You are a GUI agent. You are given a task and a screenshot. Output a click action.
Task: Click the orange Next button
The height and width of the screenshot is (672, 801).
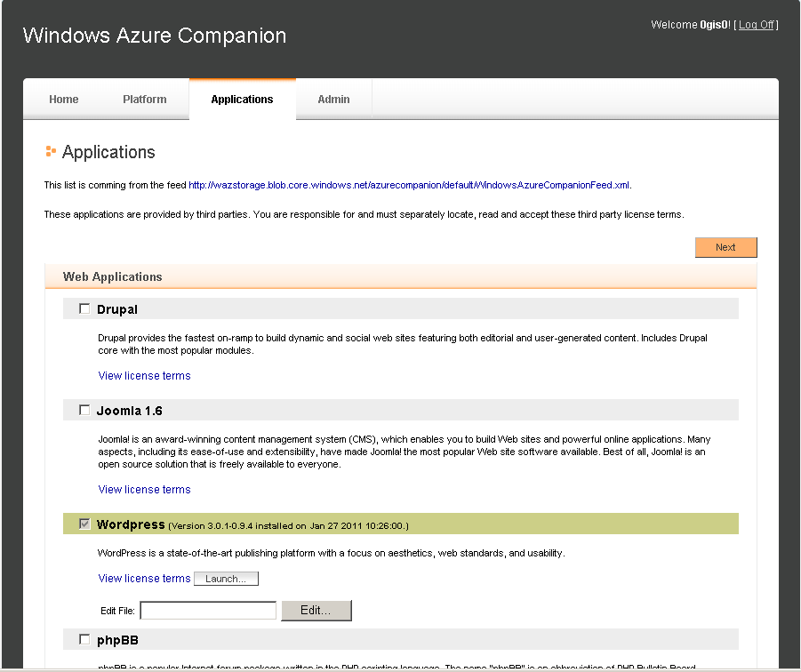click(x=726, y=247)
